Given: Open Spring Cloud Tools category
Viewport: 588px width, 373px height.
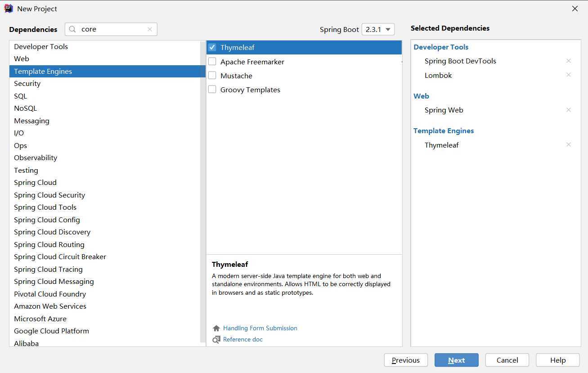Looking at the screenshot, I should (105, 207).
